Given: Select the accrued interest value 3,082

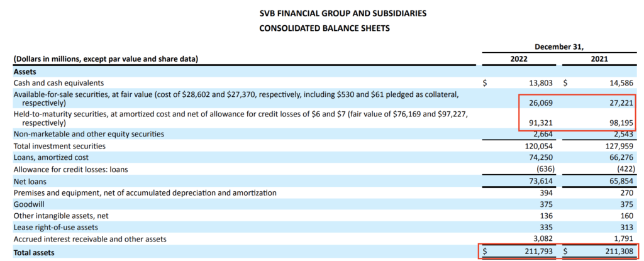Looking at the screenshot, I should 544,239.
